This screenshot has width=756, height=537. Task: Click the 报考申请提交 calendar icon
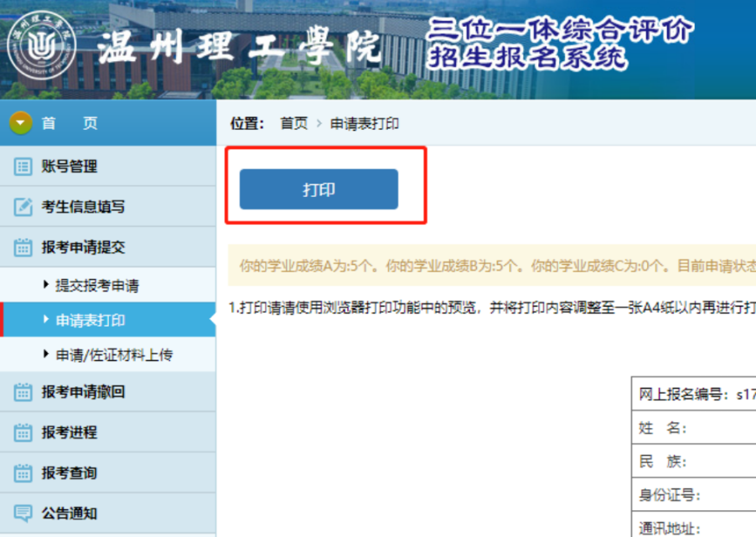click(x=23, y=247)
